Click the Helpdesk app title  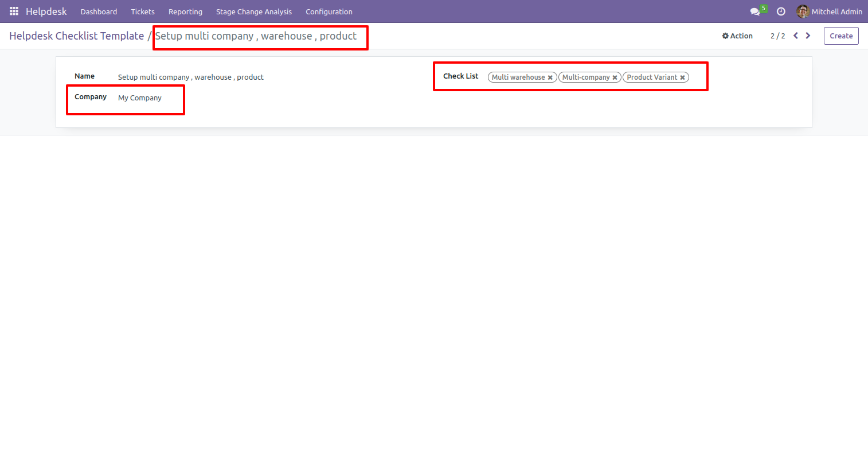coord(46,11)
